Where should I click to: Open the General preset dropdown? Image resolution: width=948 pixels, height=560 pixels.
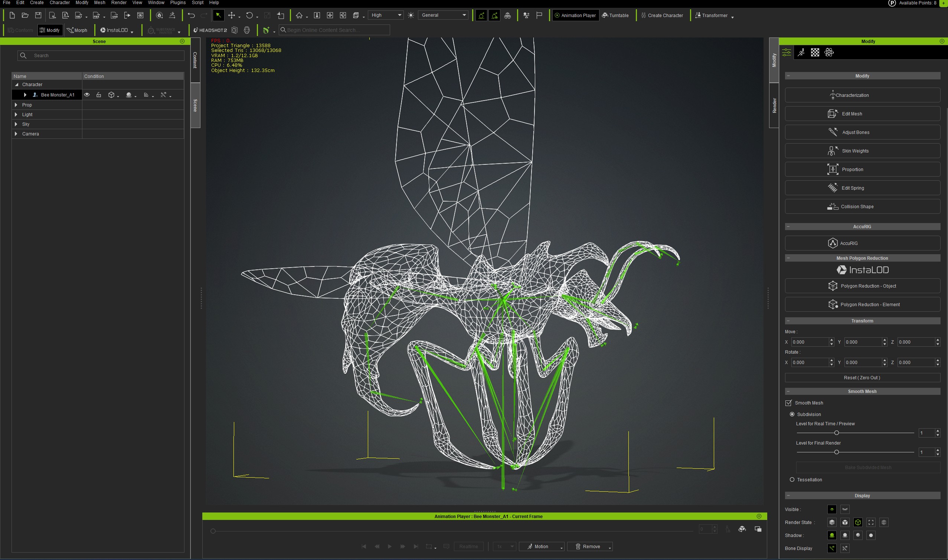pos(444,16)
